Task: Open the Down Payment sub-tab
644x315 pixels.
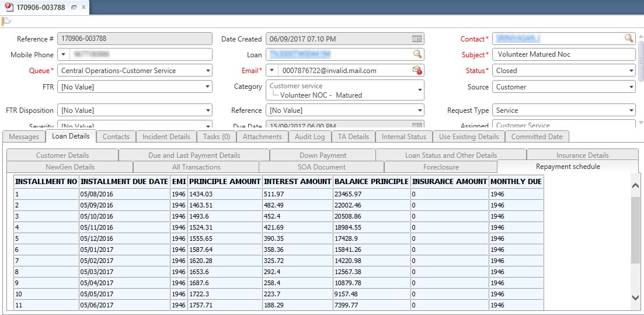Action: 323,155
